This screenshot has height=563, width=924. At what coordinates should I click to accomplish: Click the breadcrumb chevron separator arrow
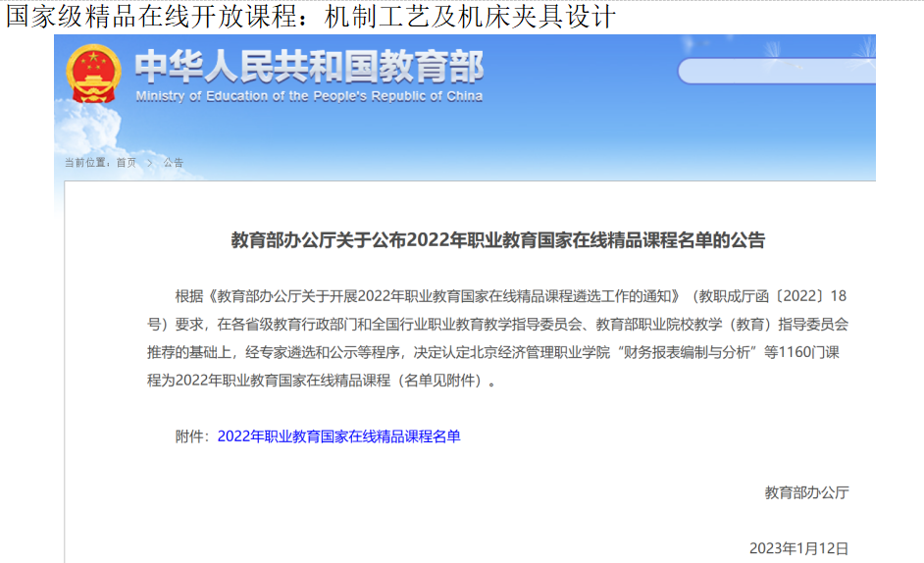pos(150,163)
